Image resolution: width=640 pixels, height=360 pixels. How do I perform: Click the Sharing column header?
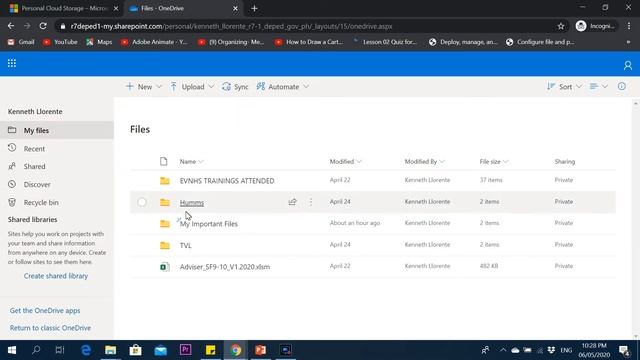coord(565,162)
